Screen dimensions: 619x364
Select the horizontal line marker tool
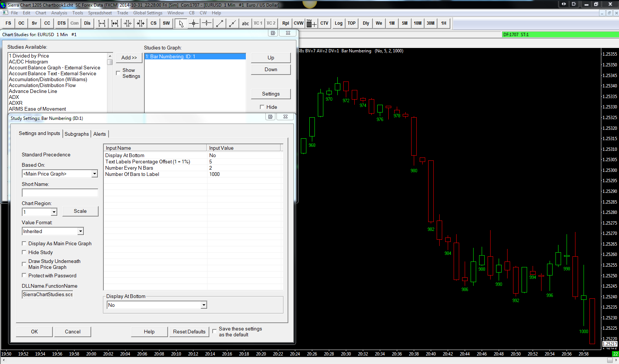tap(207, 23)
